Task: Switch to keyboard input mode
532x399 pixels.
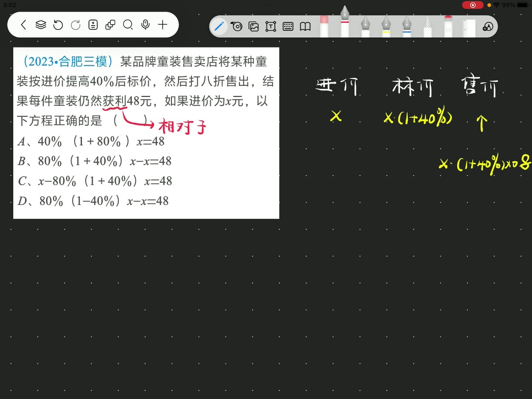Action: 288,26
